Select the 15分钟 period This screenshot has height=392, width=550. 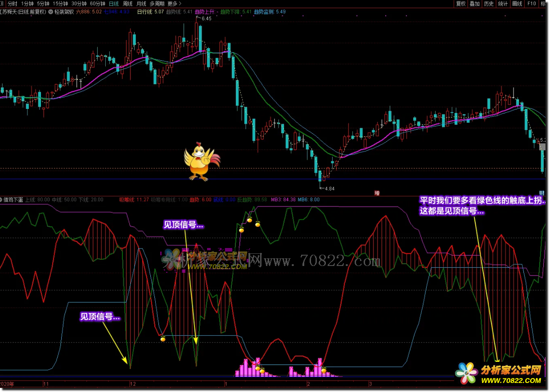click(60, 4)
